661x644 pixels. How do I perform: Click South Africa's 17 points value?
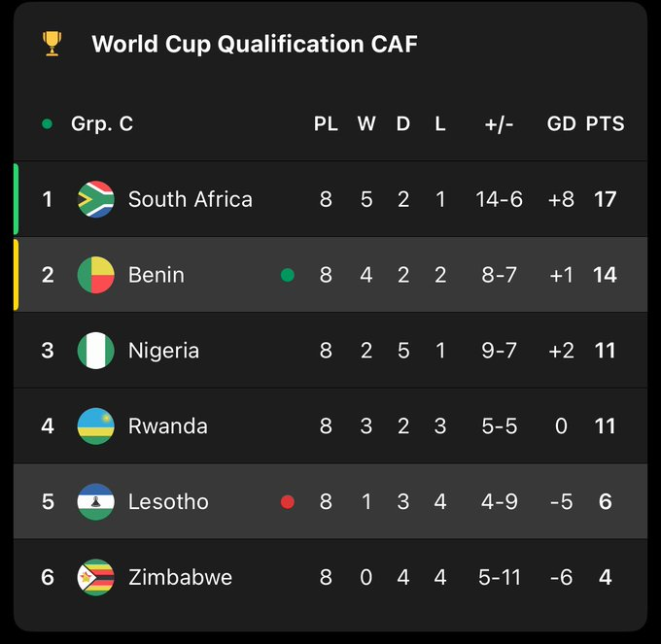click(605, 199)
